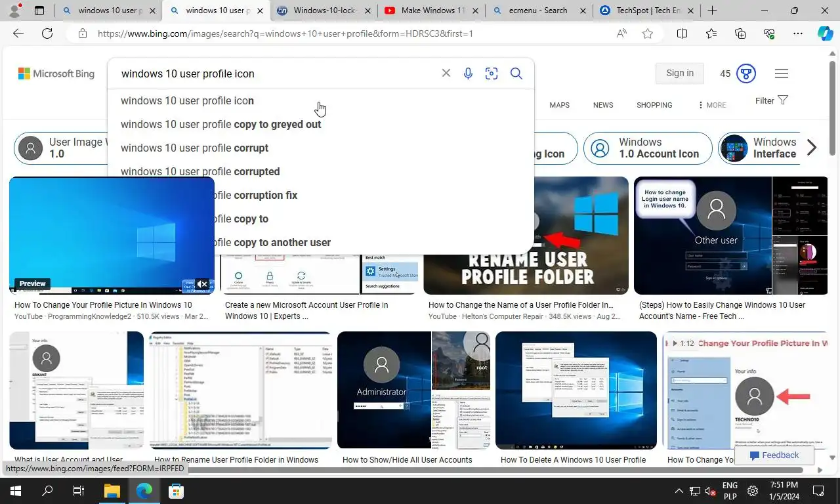The width and height of the screenshot is (840, 504).
Task: Add this page to favorites star
Action: (x=648, y=33)
